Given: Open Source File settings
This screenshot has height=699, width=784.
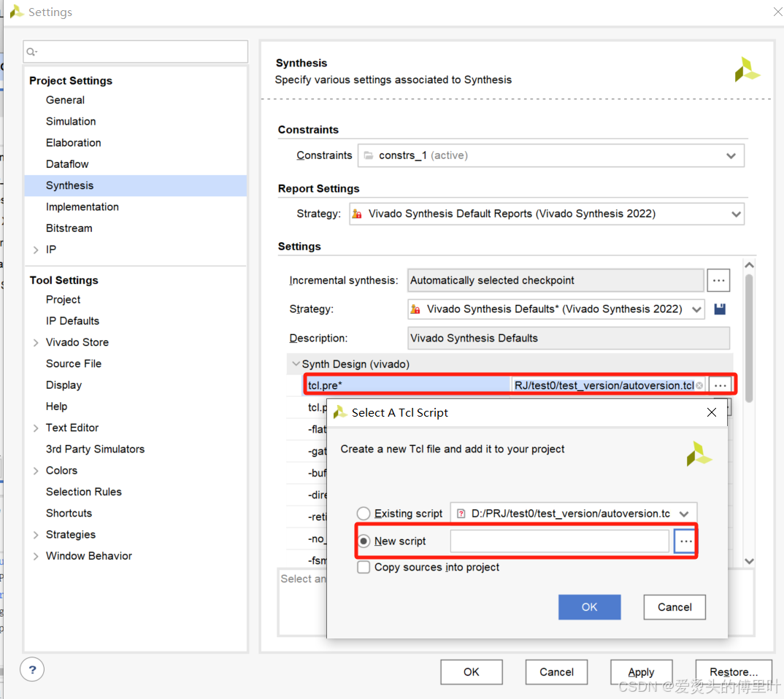Looking at the screenshot, I should pyautogui.click(x=74, y=364).
